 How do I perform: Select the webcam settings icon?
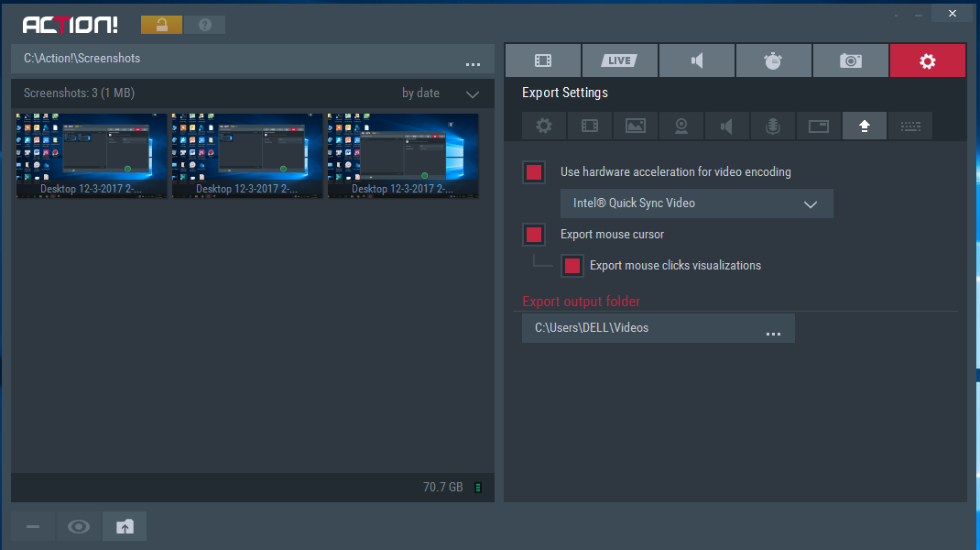tap(681, 126)
